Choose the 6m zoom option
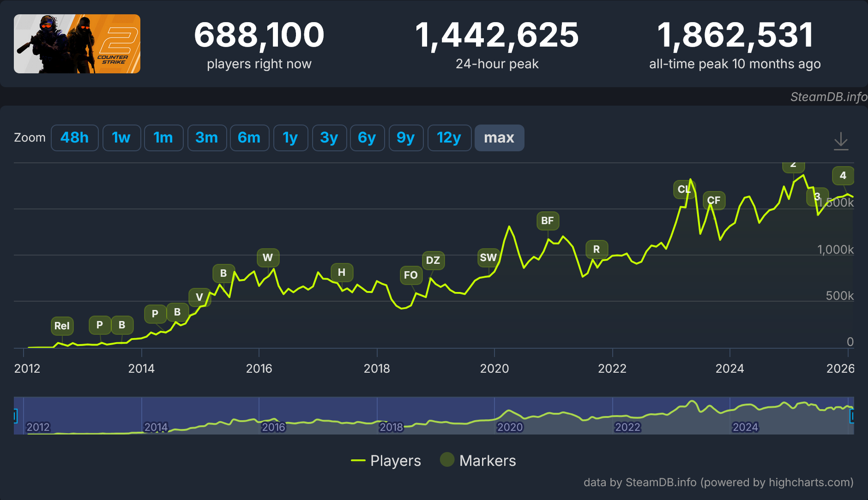 click(x=249, y=137)
